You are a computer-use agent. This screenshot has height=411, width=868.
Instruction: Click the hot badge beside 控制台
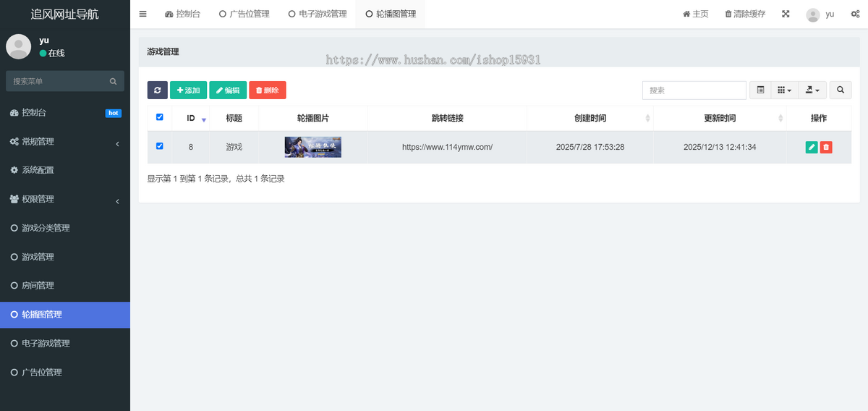point(114,113)
